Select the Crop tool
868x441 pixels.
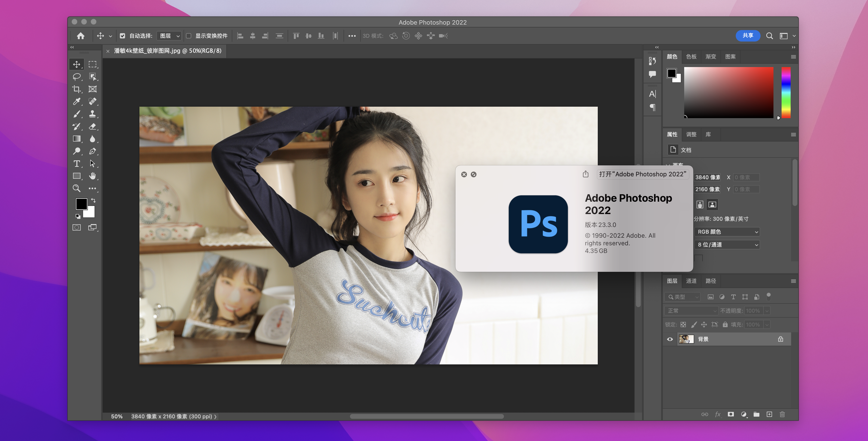pyautogui.click(x=76, y=89)
